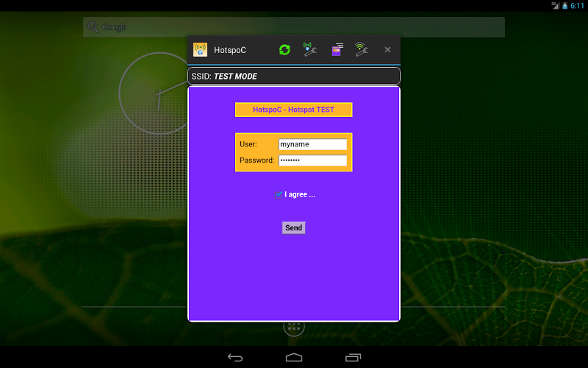
Task: Tap the Google search magnifier icon
Action: 93,26
